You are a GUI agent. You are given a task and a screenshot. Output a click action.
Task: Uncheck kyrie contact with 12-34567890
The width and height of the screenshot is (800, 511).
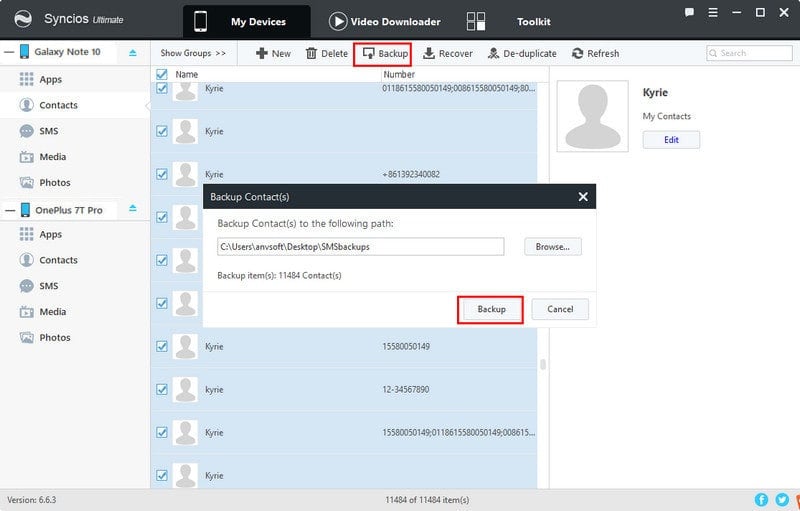(162, 390)
